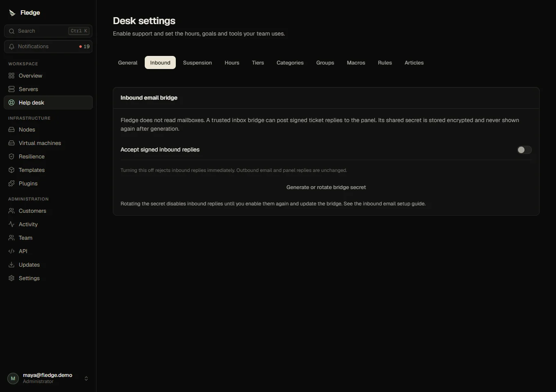Screen dimensions: 556x392
Task: Click the search magnifier icon
Action: pyautogui.click(x=11, y=31)
